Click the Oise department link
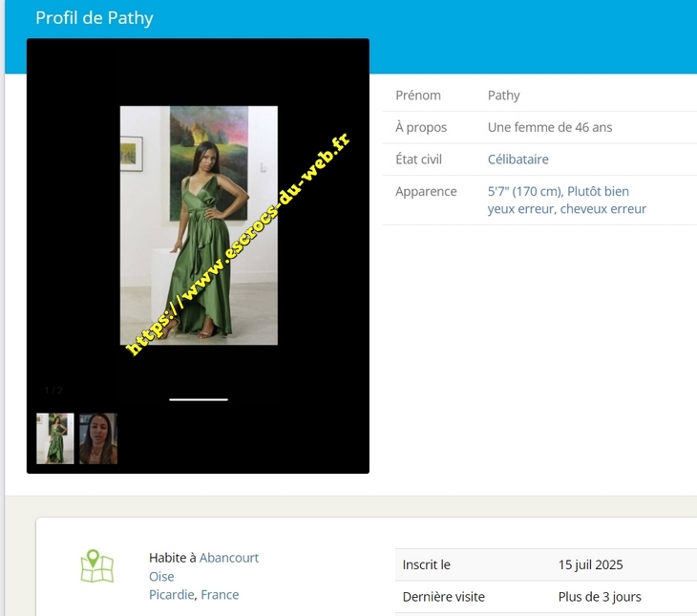This screenshot has height=616, width=697. [161, 577]
